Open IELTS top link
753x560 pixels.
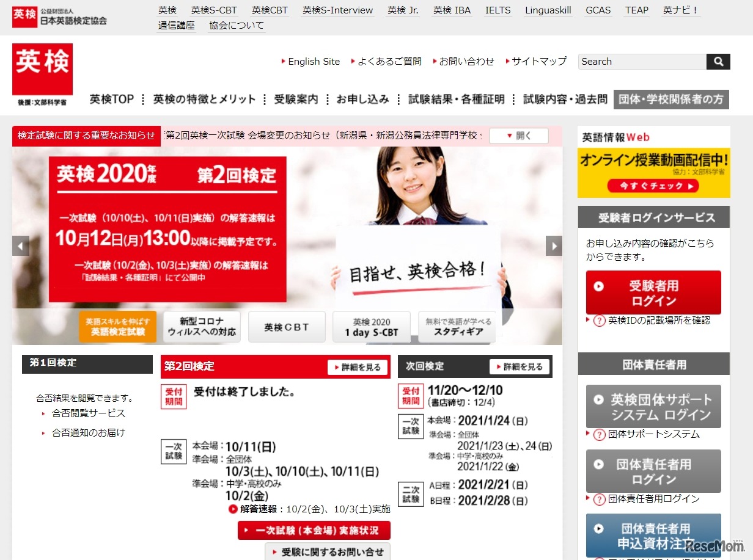click(x=498, y=10)
